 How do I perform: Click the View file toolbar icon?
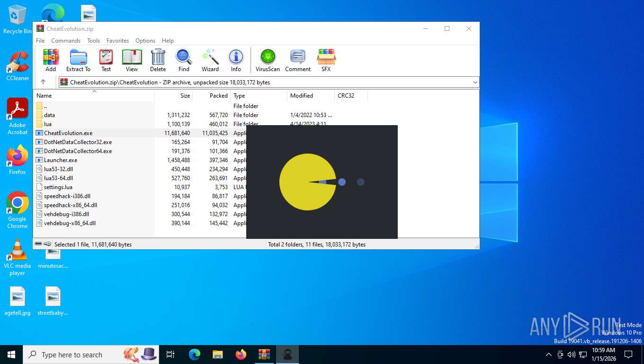point(132,60)
